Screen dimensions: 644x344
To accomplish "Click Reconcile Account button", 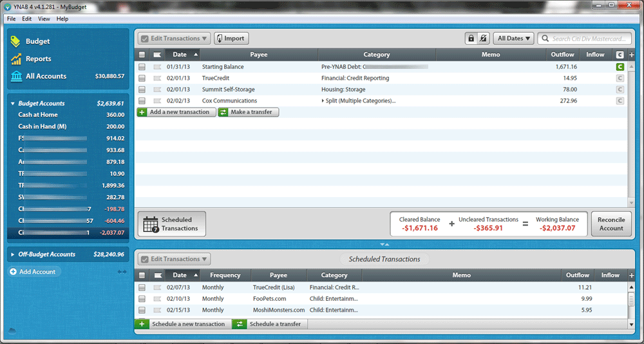I will pyautogui.click(x=611, y=224).
